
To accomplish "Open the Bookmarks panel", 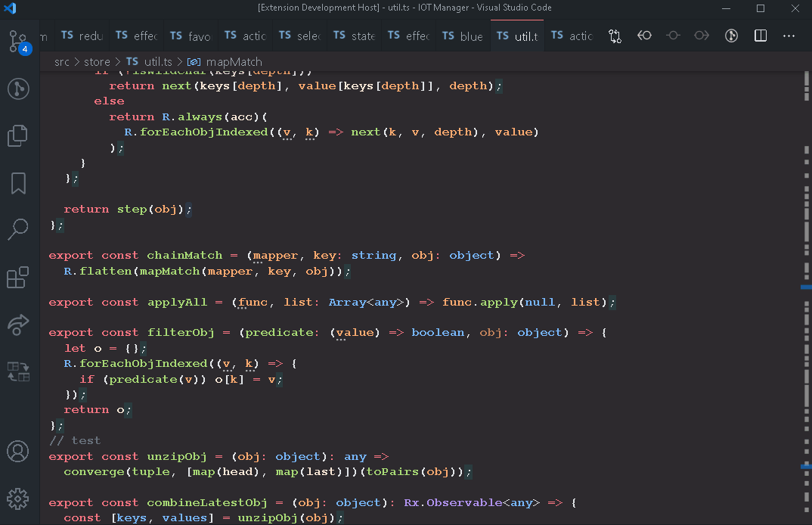I will point(18,183).
